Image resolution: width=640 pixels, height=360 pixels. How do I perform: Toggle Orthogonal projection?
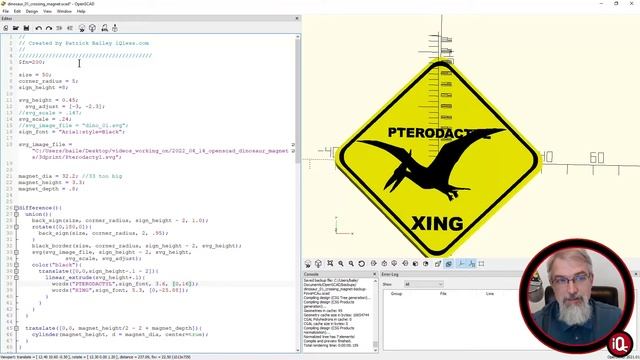coord(449,264)
